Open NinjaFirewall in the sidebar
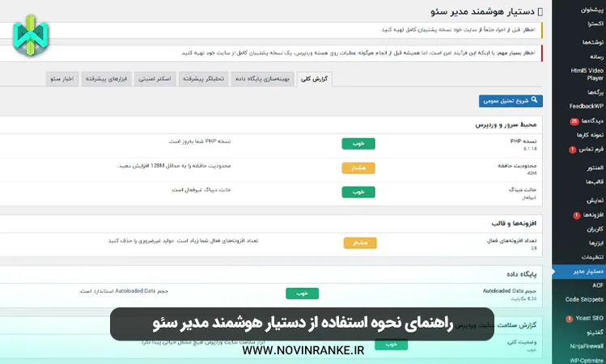The width and height of the screenshot is (606, 364). click(587, 346)
